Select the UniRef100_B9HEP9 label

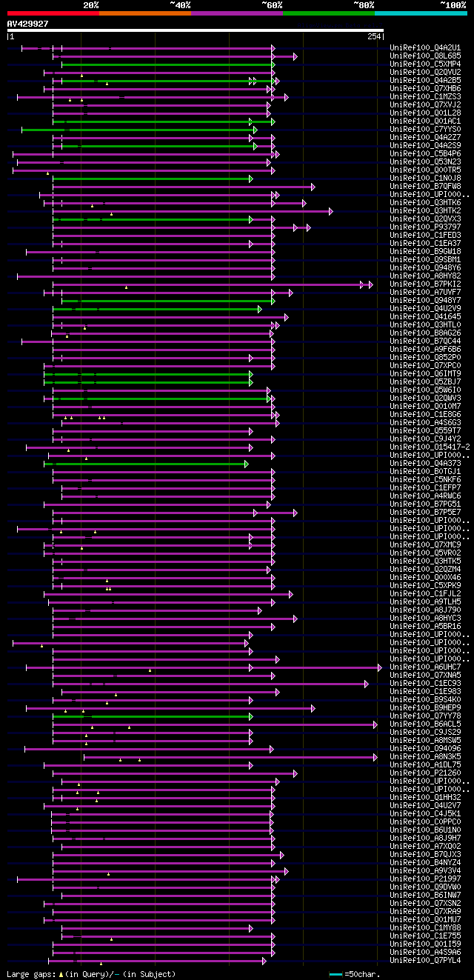tap(426, 707)
